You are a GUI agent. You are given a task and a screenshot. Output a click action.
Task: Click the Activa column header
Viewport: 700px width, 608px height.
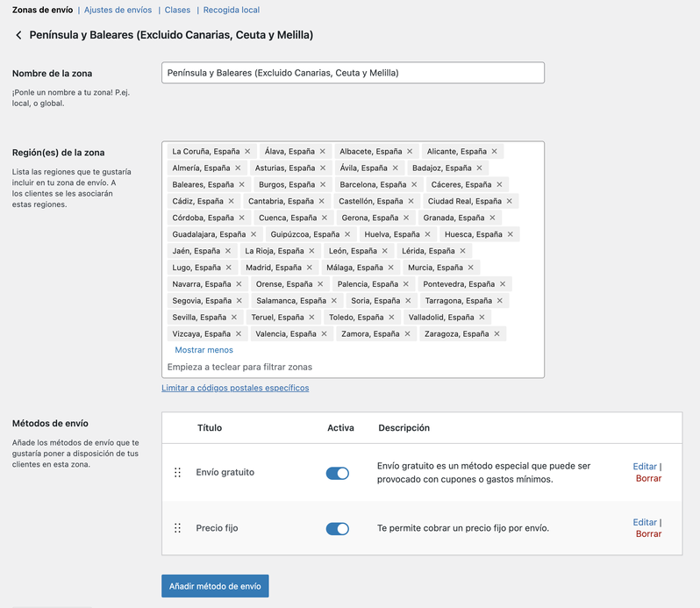(x=340, y=427)
